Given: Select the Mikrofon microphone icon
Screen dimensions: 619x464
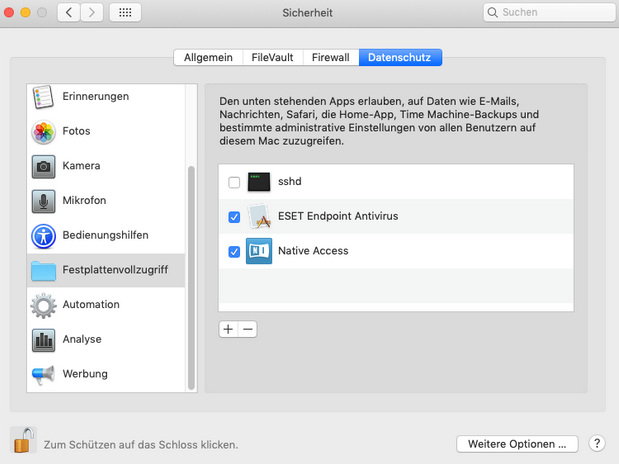Looking at the screenshot, I should 43,201.
